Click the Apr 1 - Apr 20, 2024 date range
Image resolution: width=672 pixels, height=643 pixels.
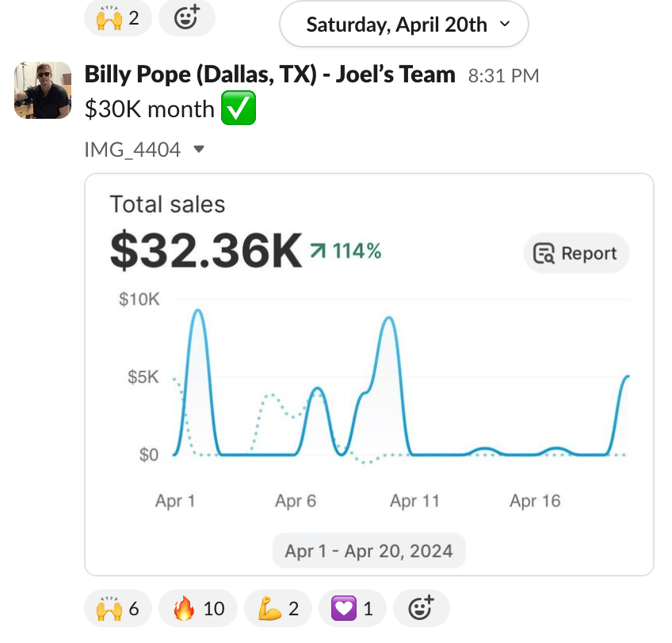[368, 550]
